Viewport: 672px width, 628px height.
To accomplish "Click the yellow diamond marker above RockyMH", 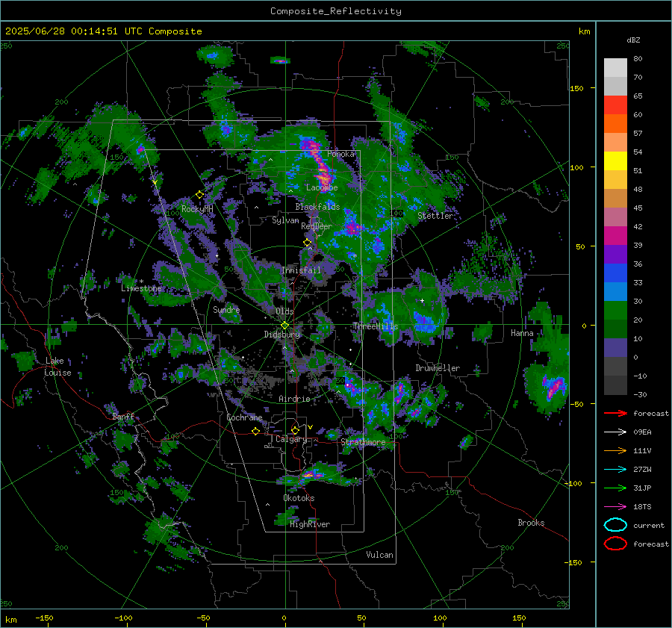I will [199, 195].
